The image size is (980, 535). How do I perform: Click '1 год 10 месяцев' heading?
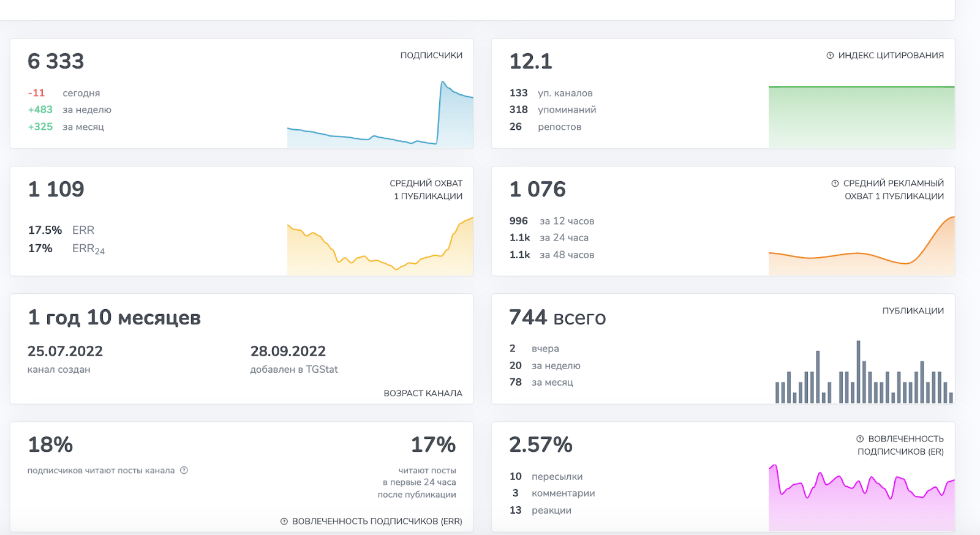click(x=114, y=318)
